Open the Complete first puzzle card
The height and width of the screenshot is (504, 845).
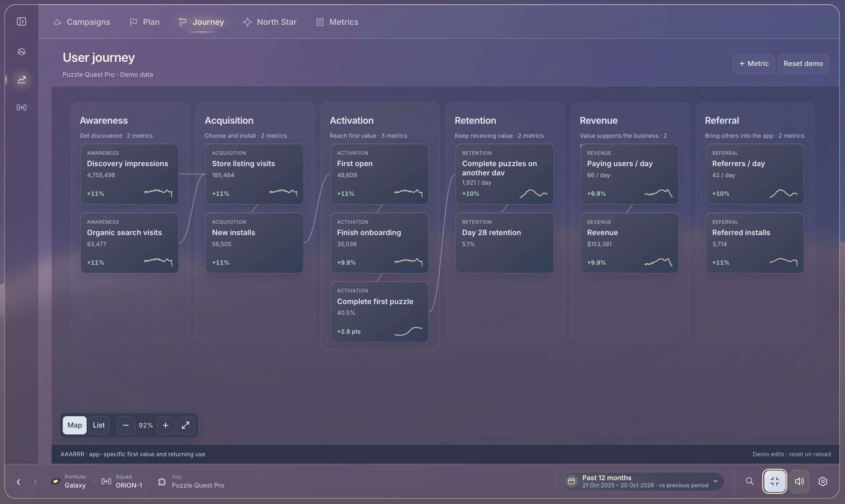coord(379,311)
